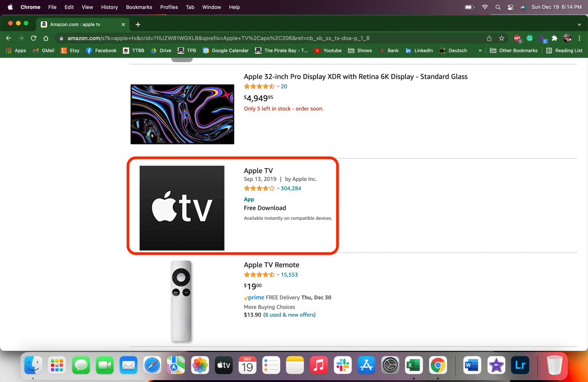This screenshot has height=382, width=588.
Task: Launch Finder from the Dock
Action: click(x=33, y=365)
